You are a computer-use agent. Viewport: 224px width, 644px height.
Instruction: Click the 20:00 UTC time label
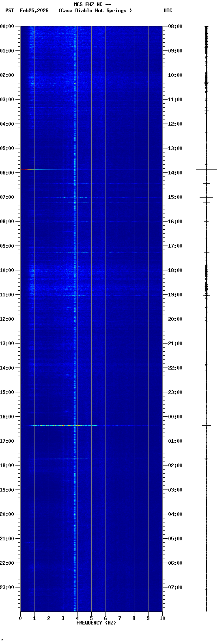point(175,319)
